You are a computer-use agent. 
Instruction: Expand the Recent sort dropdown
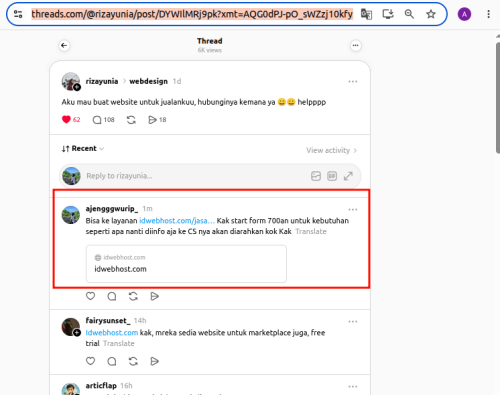click(83, 149)
